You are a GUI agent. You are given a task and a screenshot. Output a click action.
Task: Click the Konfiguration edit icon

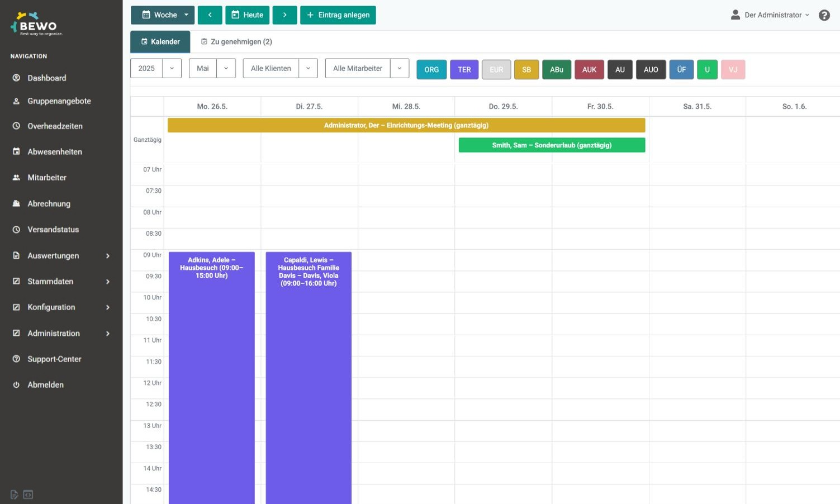pyautogui.click(x=16, y=307)
